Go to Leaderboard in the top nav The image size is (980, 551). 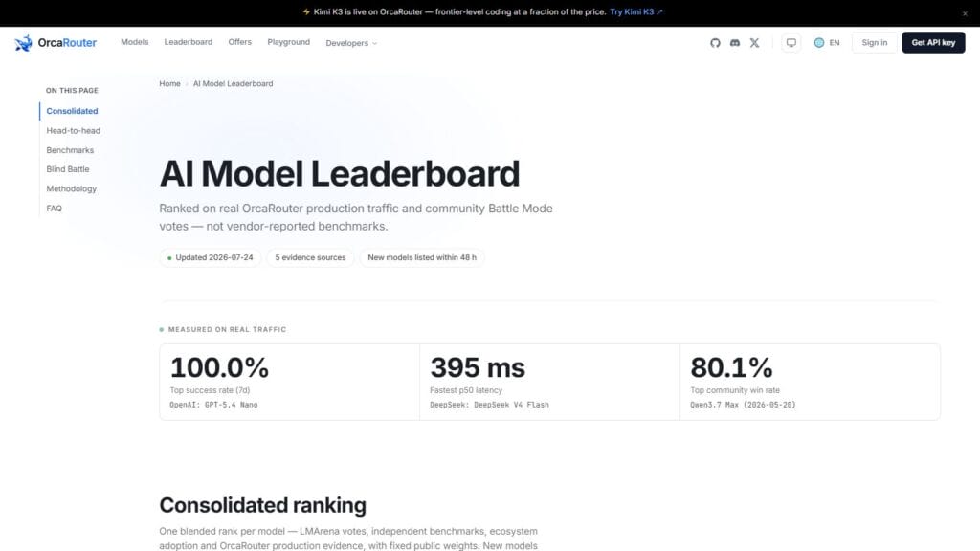(189, 42)
